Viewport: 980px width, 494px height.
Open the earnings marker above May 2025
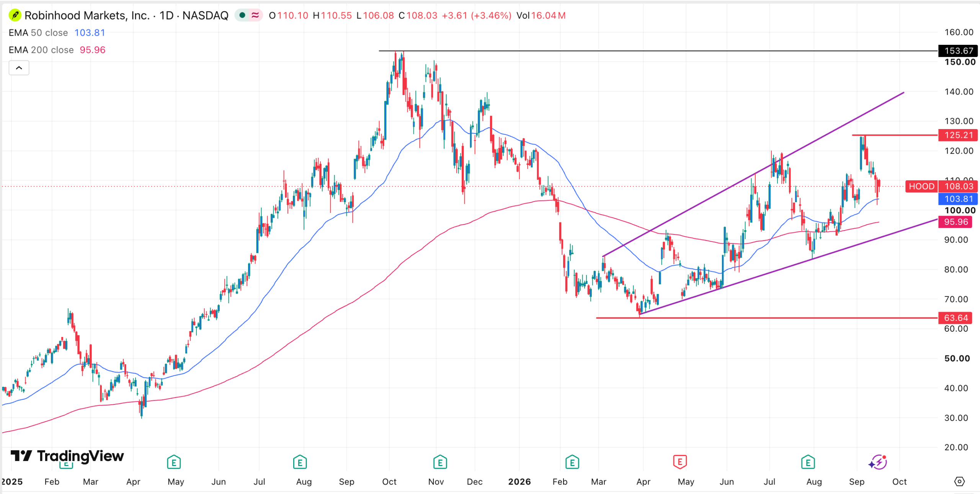pyautogui.click(x=174, y=462)
